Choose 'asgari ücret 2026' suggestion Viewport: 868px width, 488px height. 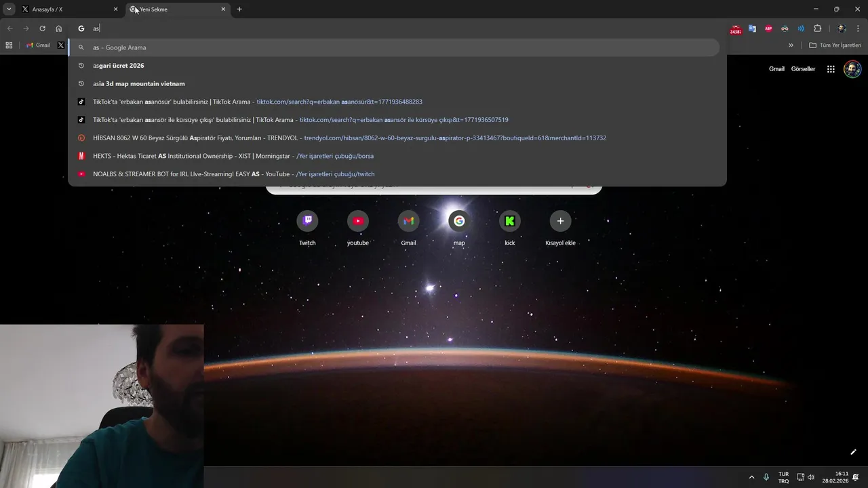pyautogui.click(x=394, y=66)
